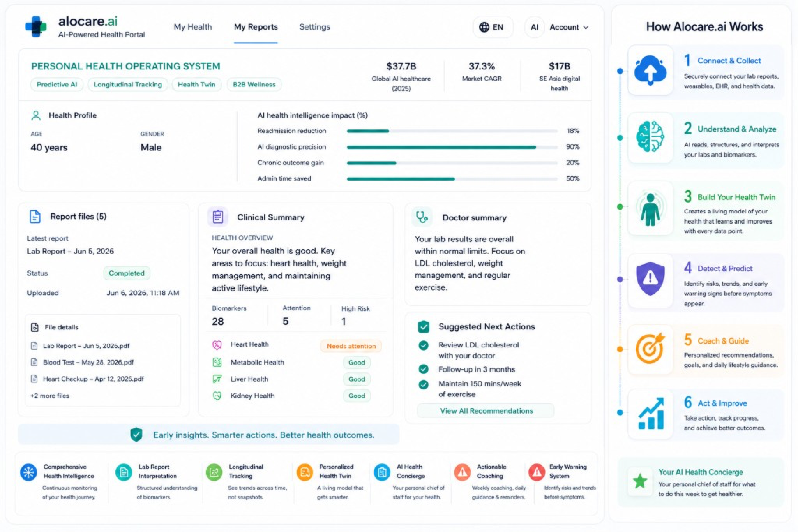Click the green star AI Health Concierge icon
The width and height of the screenshot is (798, 532).
pos(640,481)
